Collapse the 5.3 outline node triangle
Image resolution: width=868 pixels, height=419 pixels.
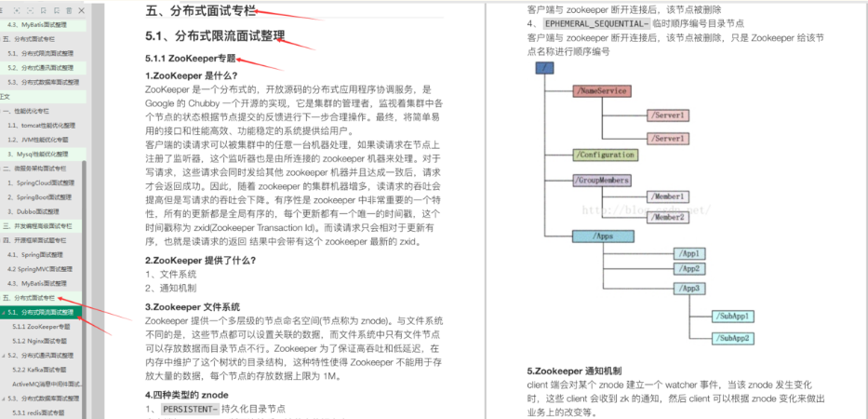pos(4,399)
